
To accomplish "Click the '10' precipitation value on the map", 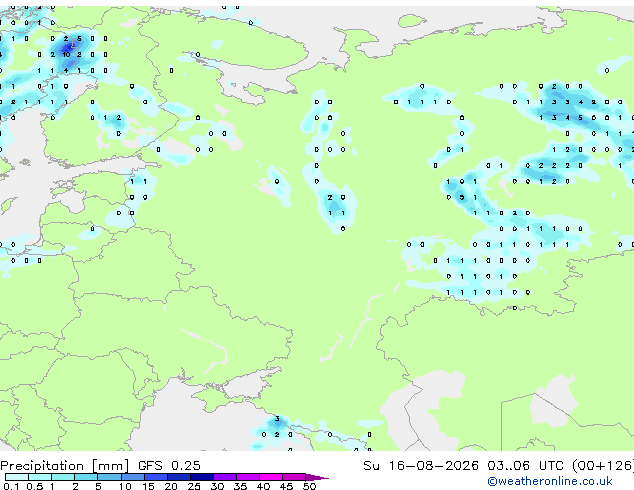I will (x=66, y=55).
